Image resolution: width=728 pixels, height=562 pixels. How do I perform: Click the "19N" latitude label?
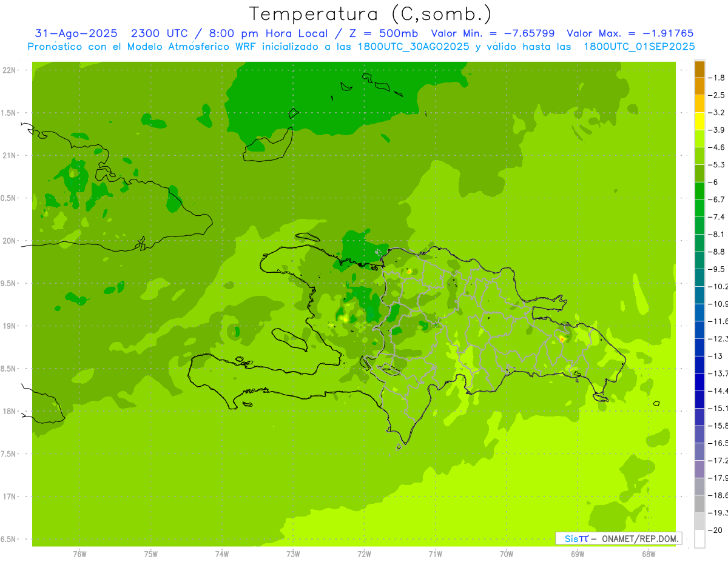click(10, 326)
